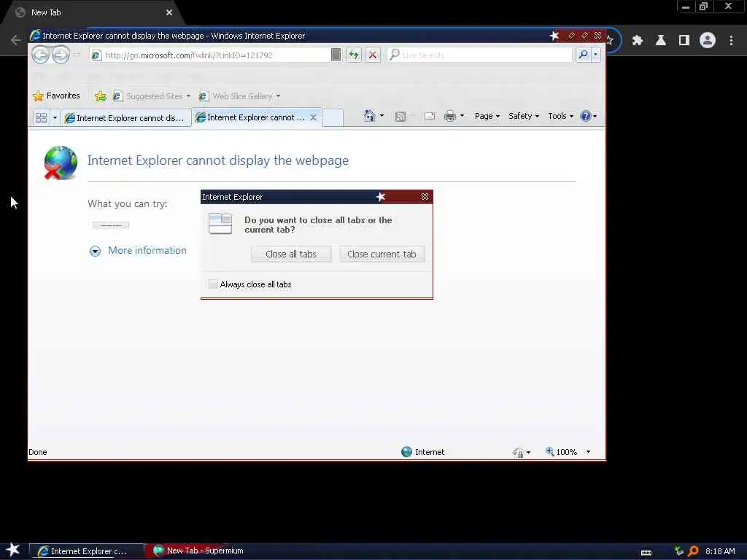Enable Always close all tabs checkbox
Screen dimensions: 747x560
[213, 284]
